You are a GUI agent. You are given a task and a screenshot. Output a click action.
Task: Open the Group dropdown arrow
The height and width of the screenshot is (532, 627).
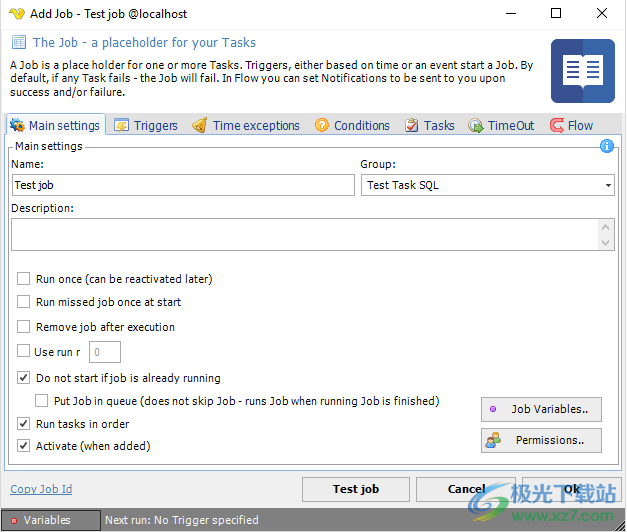coord(608,185)
